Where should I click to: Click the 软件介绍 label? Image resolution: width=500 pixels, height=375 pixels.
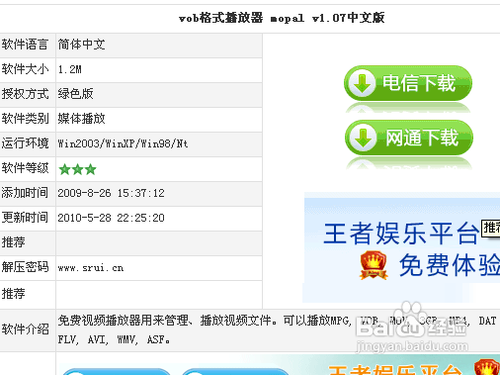coord(25,329)
